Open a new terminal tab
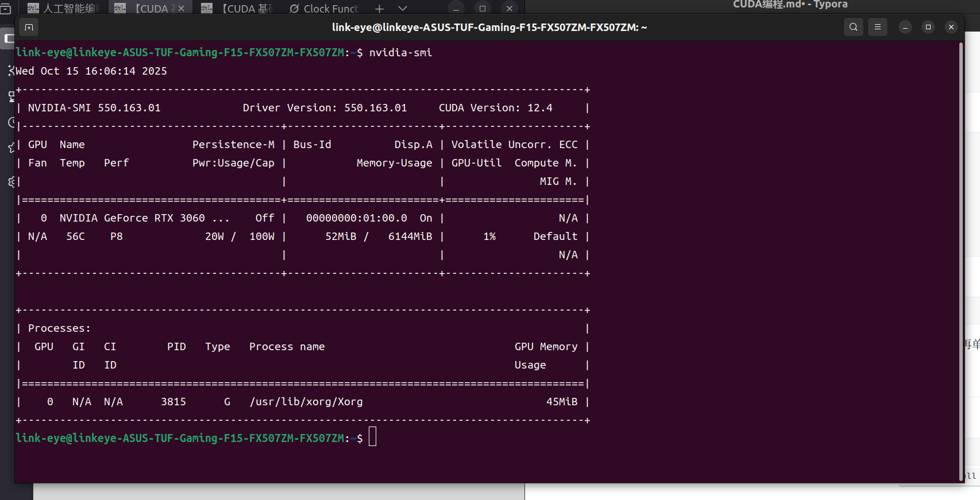The width and height of the screenshot is (980, 500). coord(29,27)
